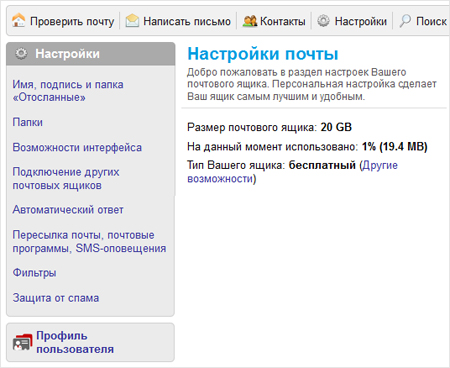Viewport: 450px width, 368px height.
Task: Go to Контакты in the toolbar
Action: coord(283,21)
